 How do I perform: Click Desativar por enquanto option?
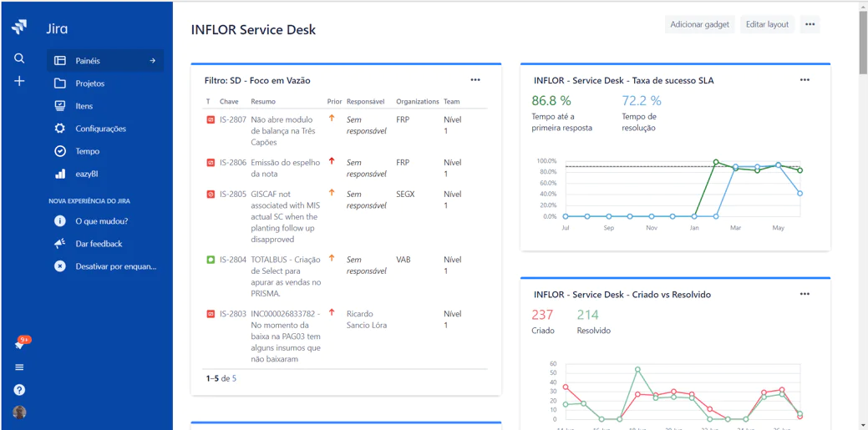115,266
